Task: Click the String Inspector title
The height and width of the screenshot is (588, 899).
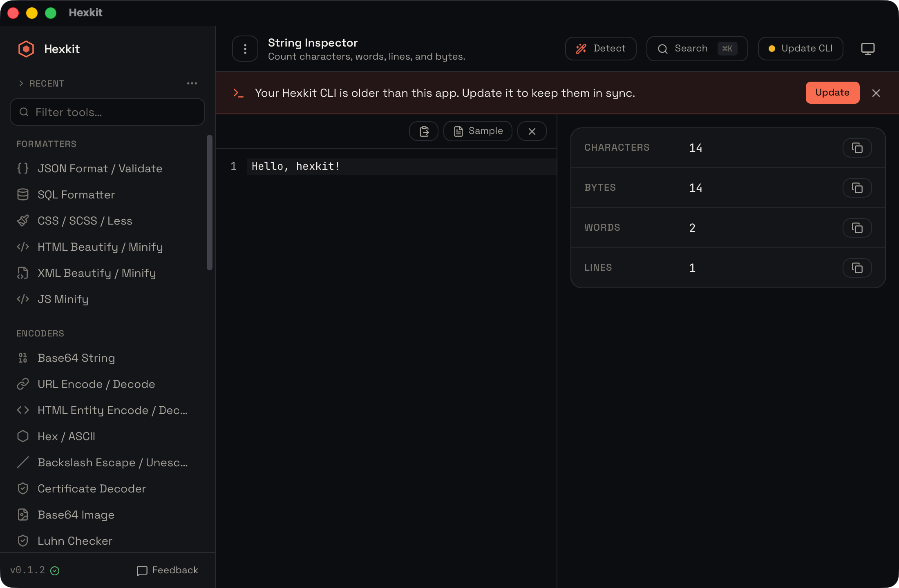Action: (313, 42)
